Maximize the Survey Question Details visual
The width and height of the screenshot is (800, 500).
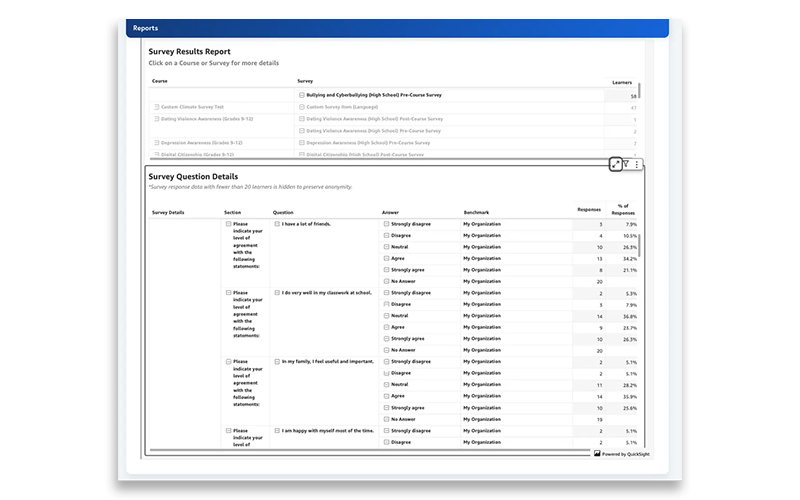pos(616,164)
